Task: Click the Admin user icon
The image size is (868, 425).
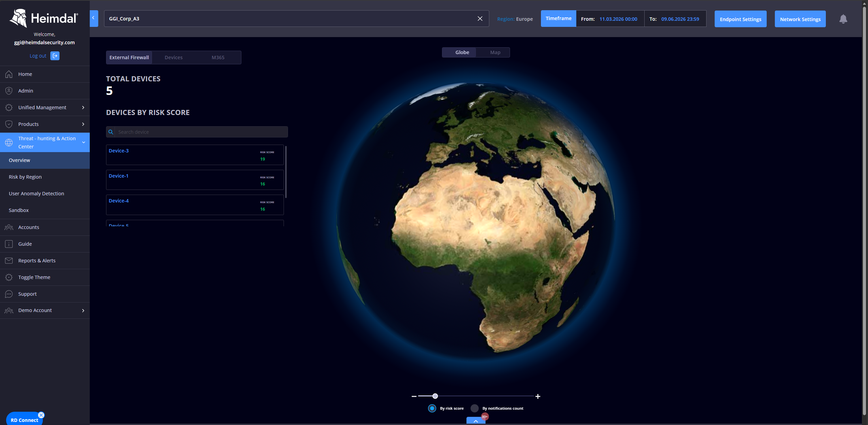Action: [9, 91]
